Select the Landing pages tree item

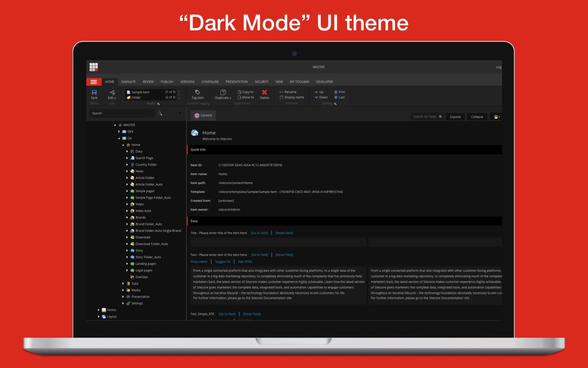[x=143, y=264]
